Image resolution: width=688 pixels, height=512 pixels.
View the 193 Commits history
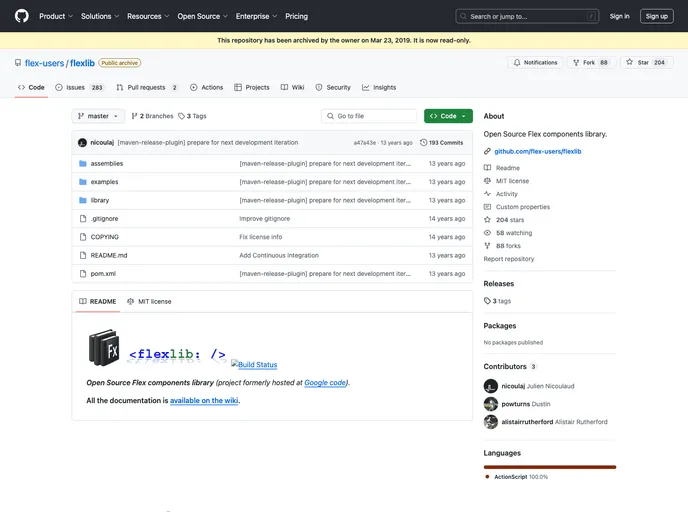click(x=441, y=143)
